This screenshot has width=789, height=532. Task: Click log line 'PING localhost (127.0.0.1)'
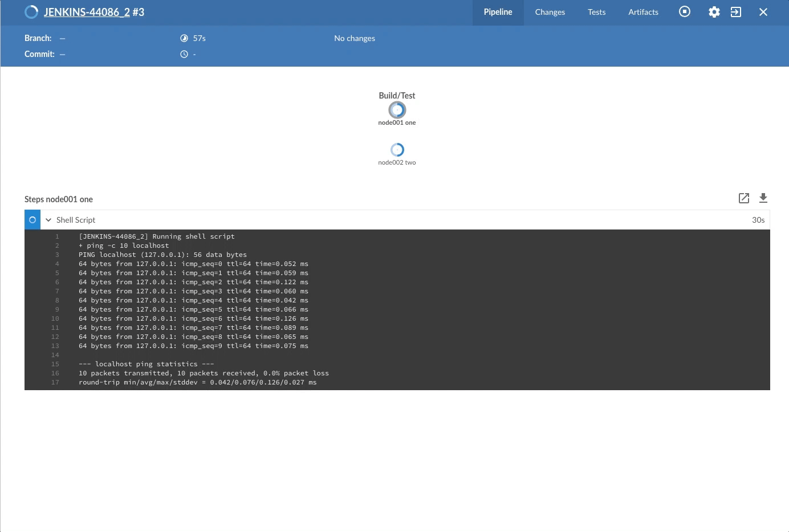point(163,255)
